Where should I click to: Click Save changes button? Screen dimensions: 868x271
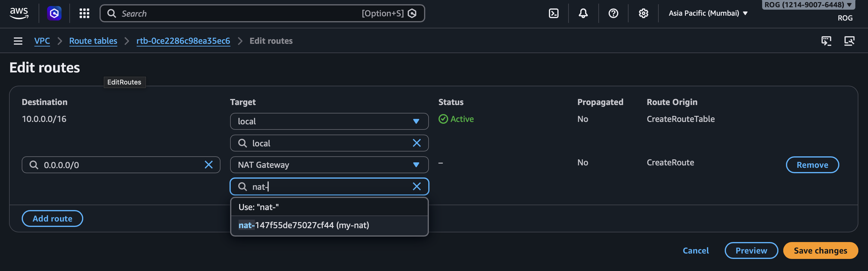point(820,250)
